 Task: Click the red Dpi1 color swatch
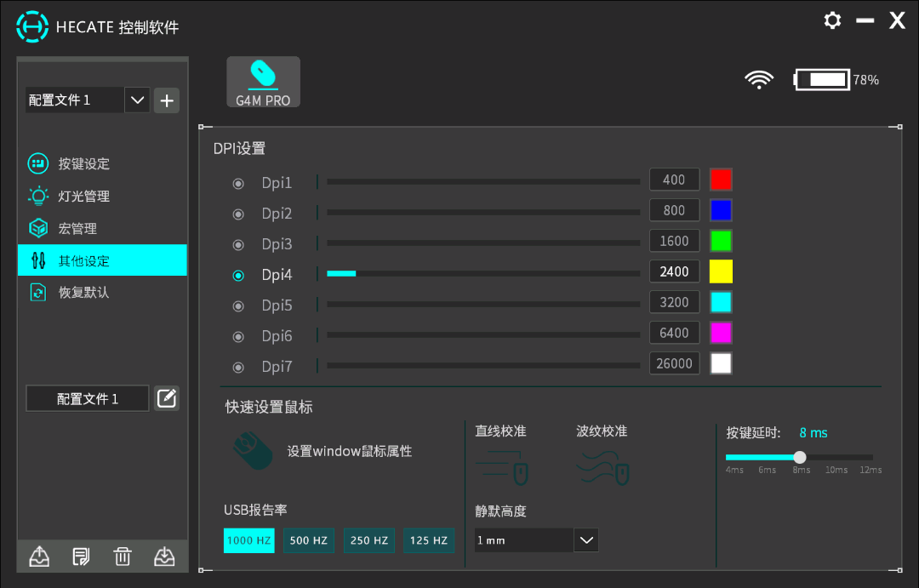(x=721, y=180)
